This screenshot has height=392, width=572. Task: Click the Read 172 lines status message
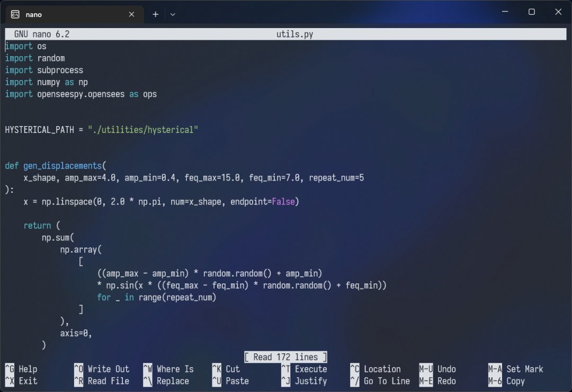[x=285, y=357]
